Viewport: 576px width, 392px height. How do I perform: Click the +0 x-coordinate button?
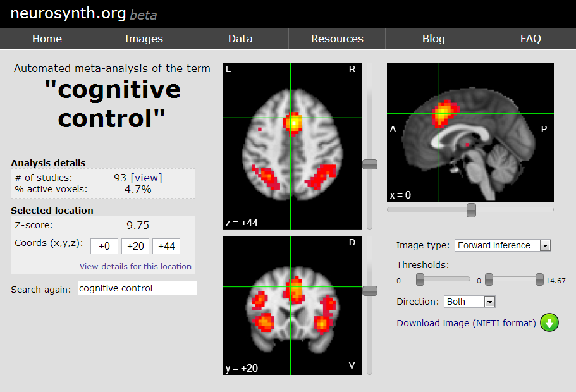point(104,246)
